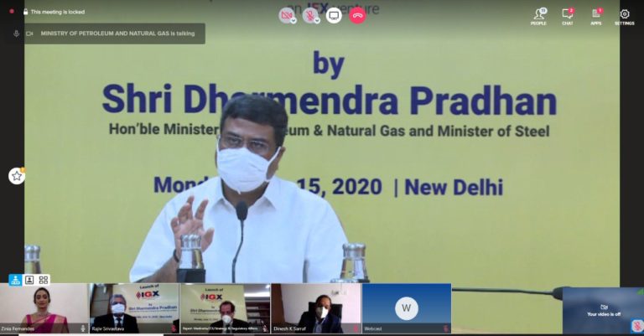Open the Chat panel
The width and height of the screenshot is (644, 336).
(x=568, y=17)
